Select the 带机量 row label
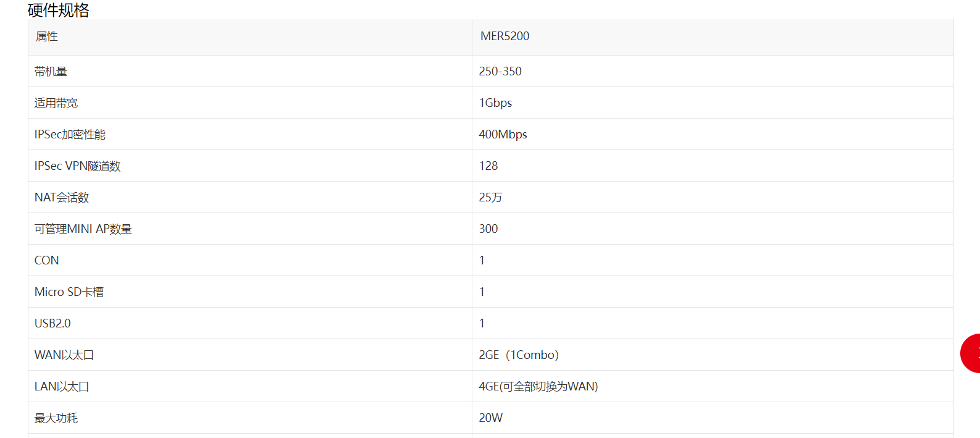This screenshot has height=438, width=980. coord(51,72)
